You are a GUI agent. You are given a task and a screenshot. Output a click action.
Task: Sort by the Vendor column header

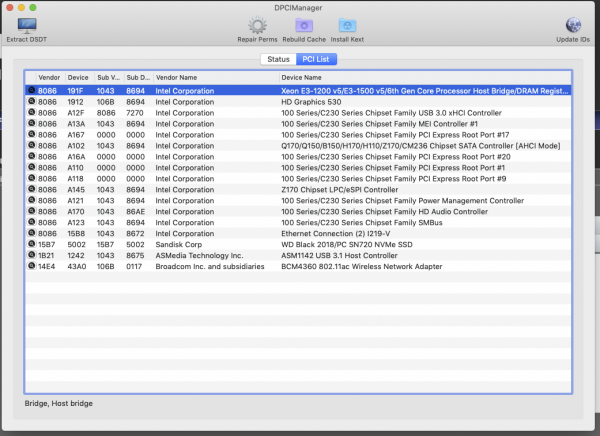point(50,77)
